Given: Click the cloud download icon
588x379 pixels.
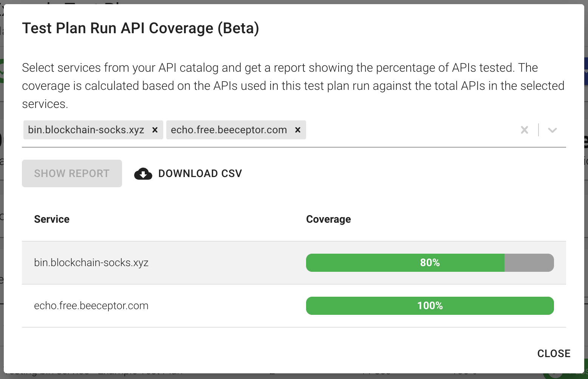Looking at the screenshot, I should 143,174.
